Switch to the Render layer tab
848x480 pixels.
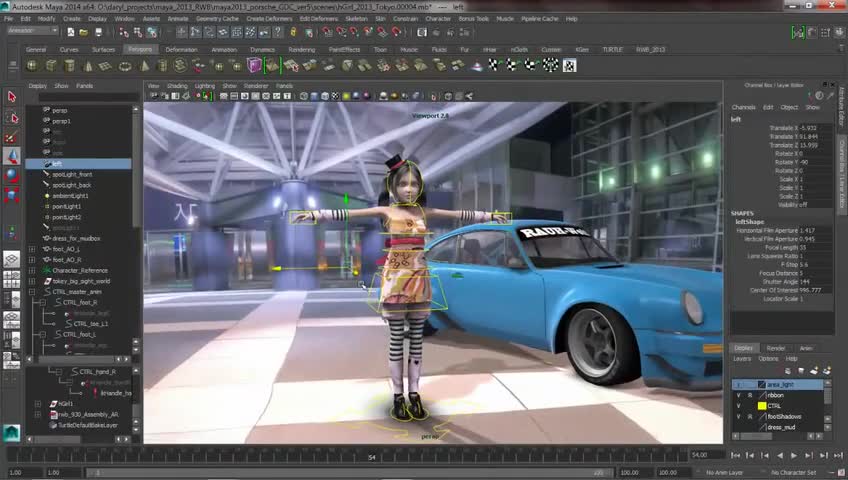(776, 348)
